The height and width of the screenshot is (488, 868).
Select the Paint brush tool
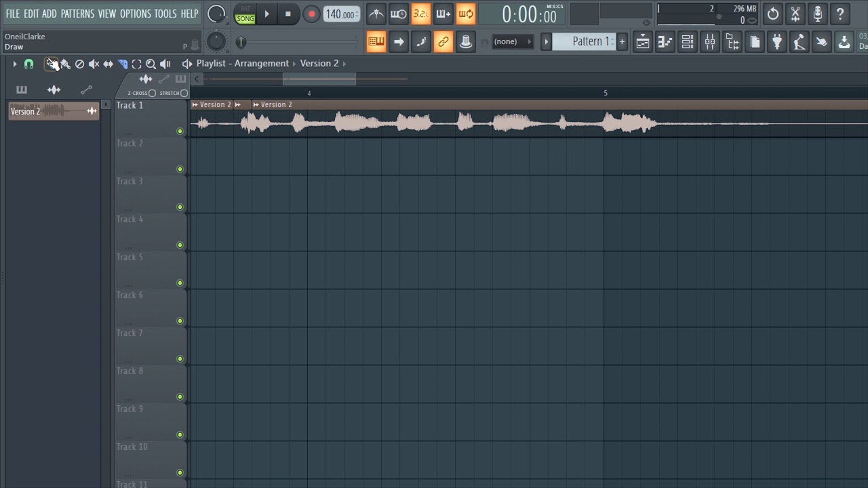66,64
